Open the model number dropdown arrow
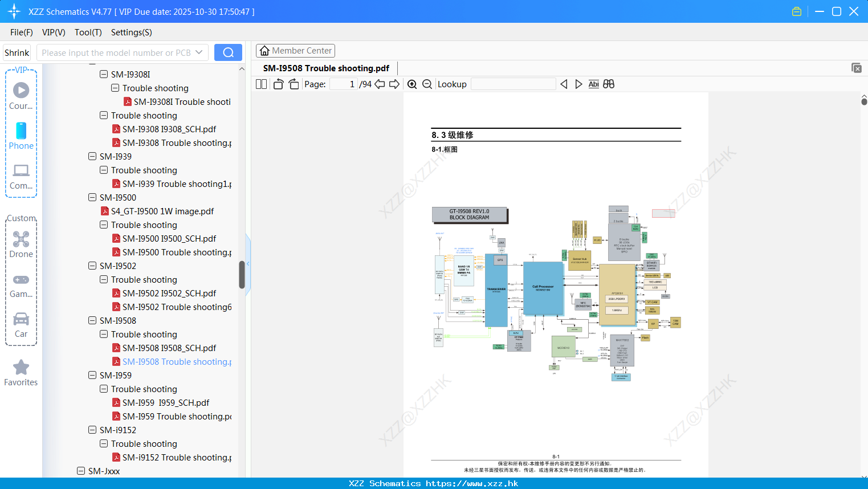This screenshot has height=489, width=868. pos(199,52)
